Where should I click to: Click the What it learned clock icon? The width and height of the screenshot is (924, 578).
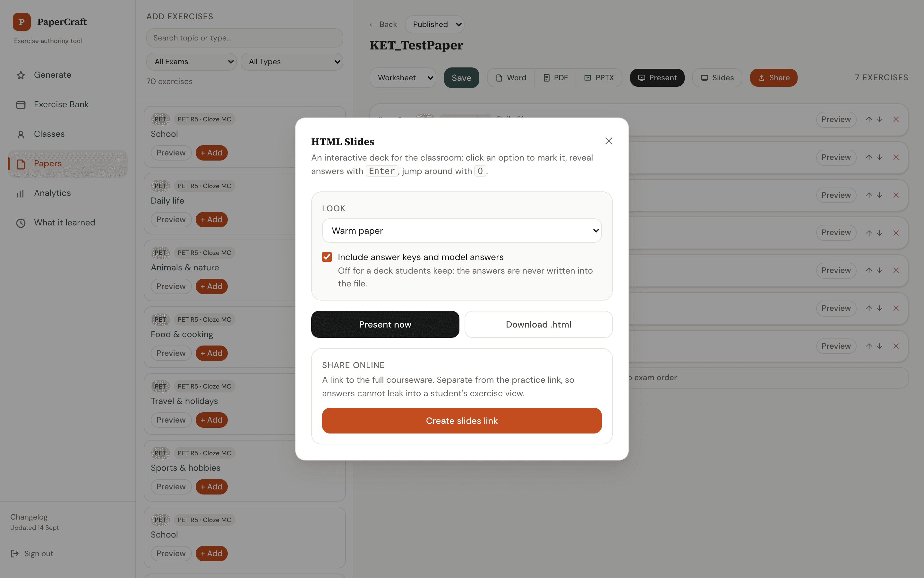pos(21,223)
